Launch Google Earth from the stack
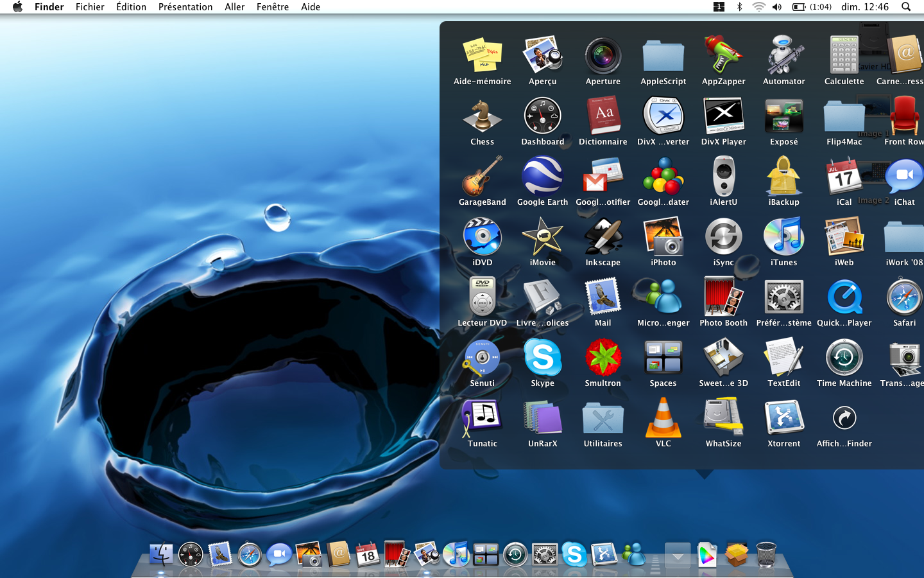This screenshot has height=578, width=924. (542, 177)
